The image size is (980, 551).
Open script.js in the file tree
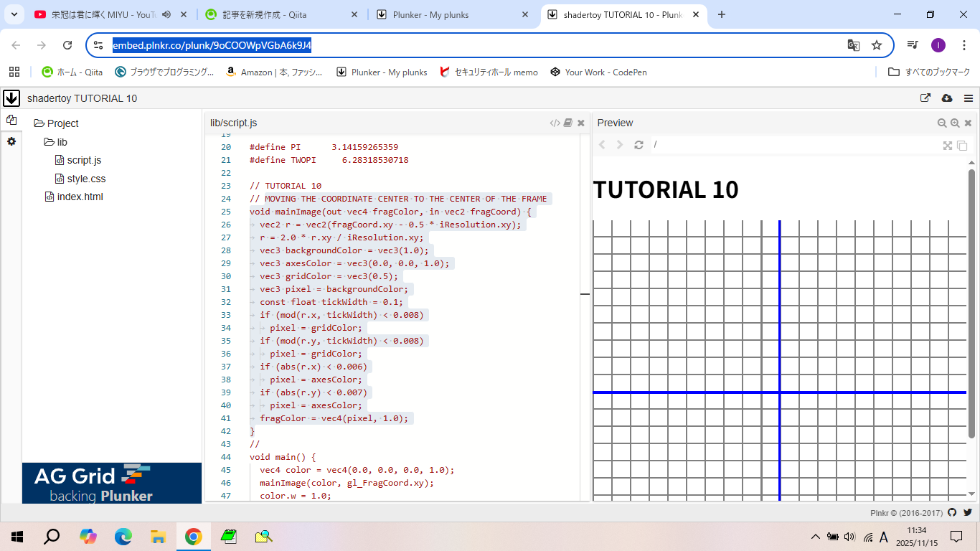click(x=79, y=160)
